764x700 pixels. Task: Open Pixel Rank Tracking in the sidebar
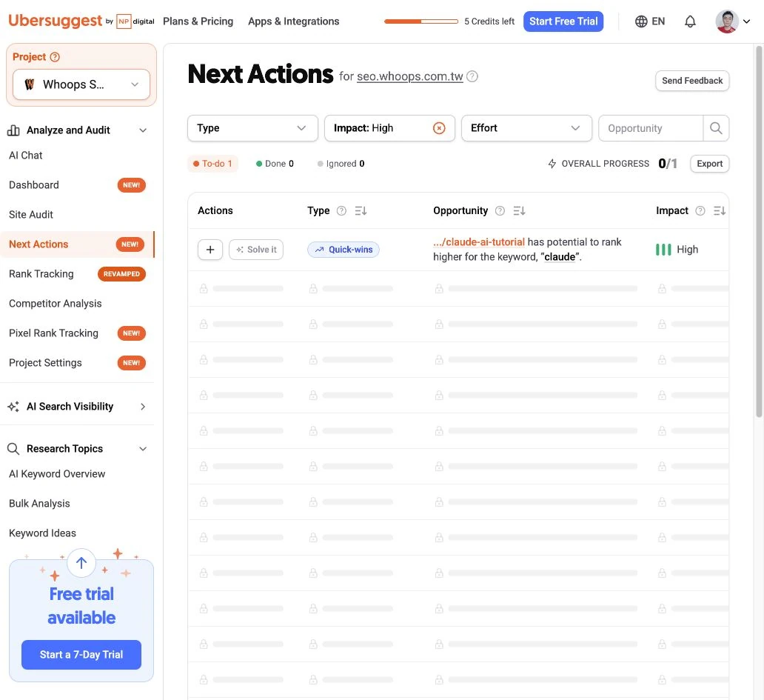tap(53, 333)
